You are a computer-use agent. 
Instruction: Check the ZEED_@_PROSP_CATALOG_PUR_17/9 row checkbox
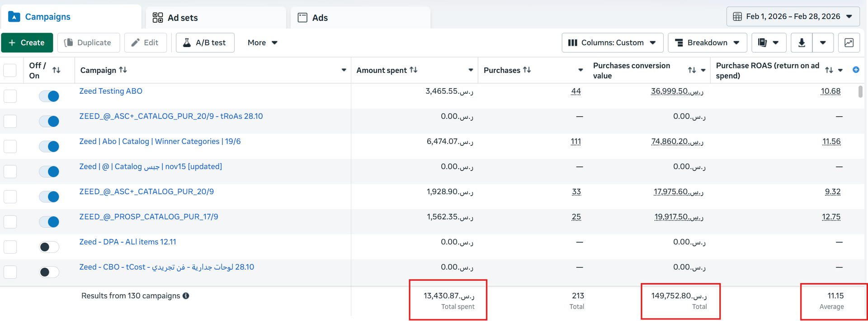click(x=10, y=222)
